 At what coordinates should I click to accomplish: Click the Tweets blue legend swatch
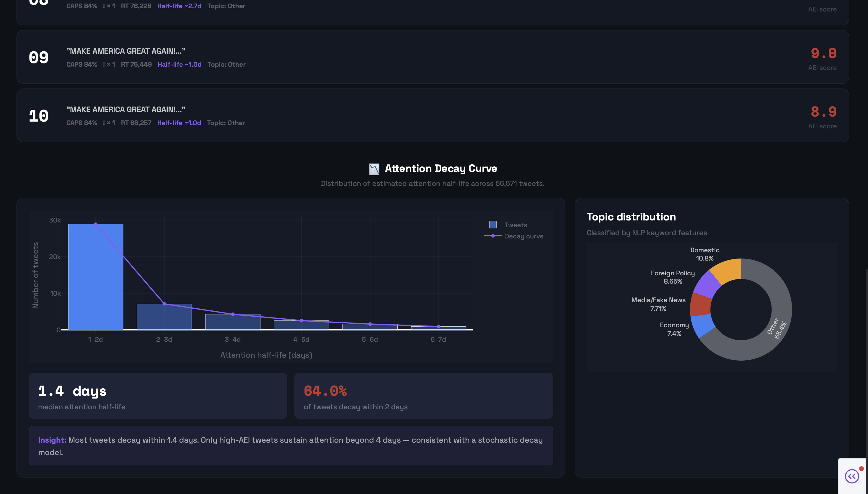pos(493,225)
